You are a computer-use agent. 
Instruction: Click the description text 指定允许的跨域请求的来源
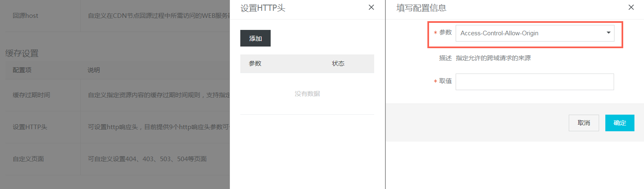(493, 58)
